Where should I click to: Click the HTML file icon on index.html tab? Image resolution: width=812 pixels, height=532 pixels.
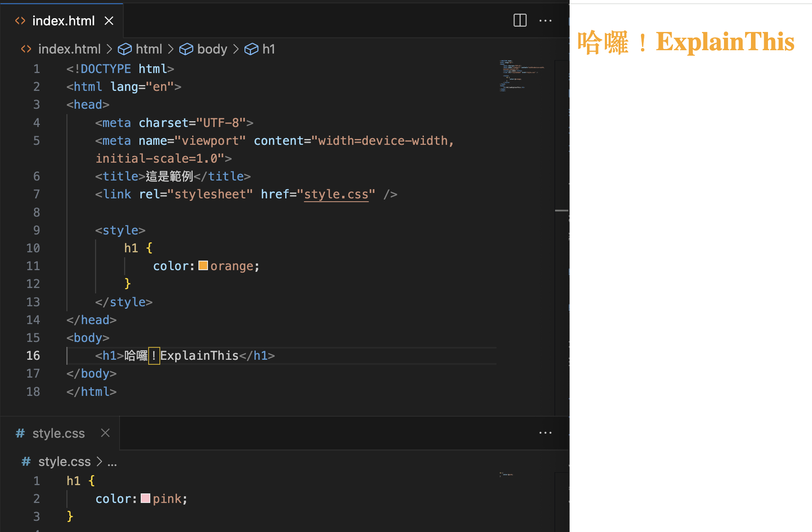point(20,20)
